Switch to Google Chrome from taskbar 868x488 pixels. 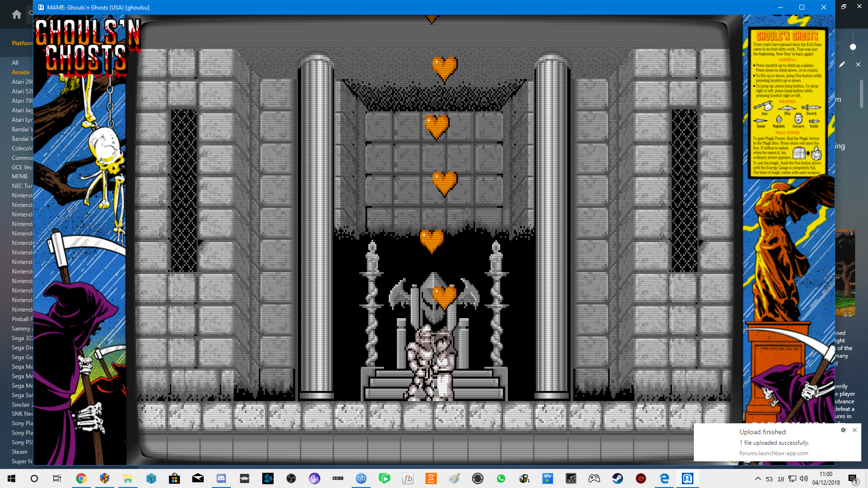pyautogui.click(x=81, y=478)
